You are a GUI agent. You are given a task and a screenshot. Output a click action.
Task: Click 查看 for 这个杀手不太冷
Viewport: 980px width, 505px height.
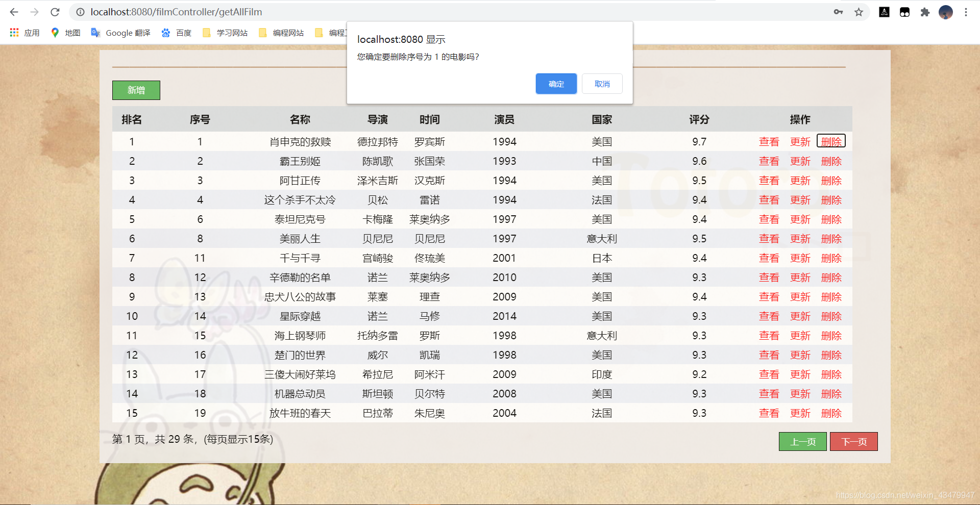pos(769,200)
